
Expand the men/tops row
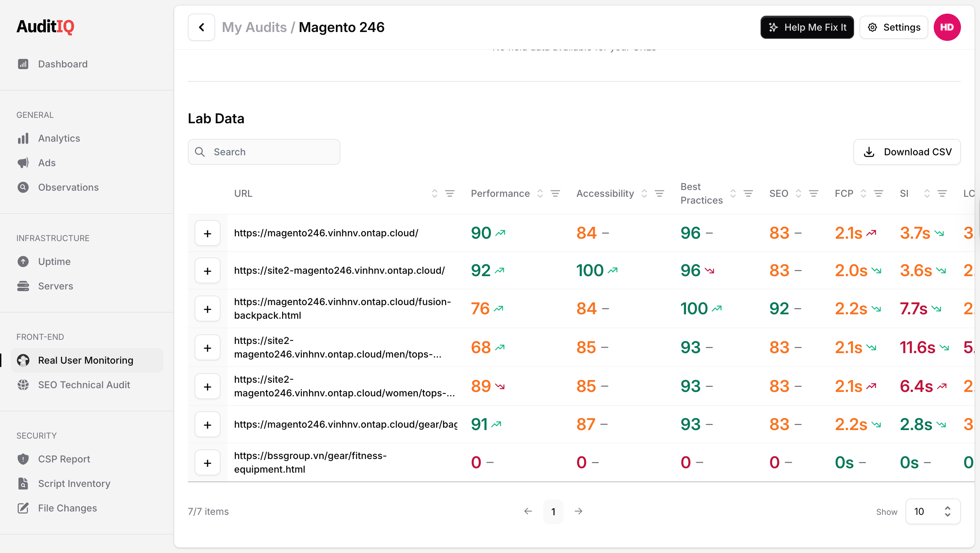tap(207, 347)
